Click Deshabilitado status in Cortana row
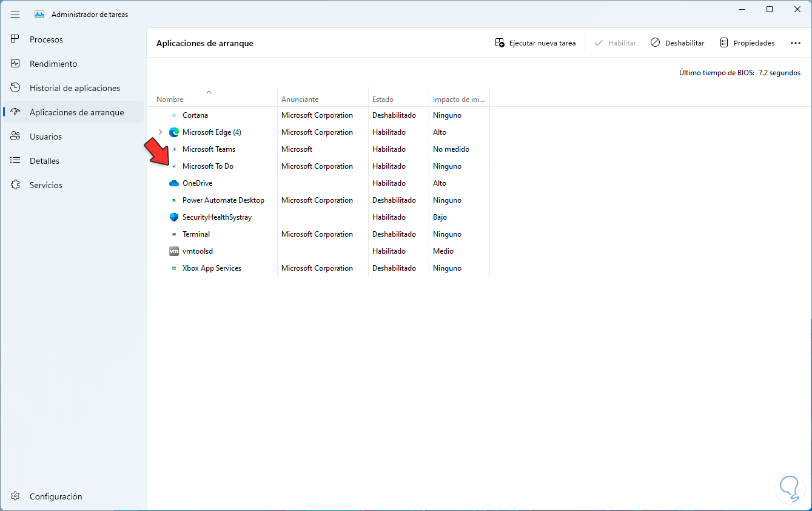812x511 pixels. coord(394,115)
